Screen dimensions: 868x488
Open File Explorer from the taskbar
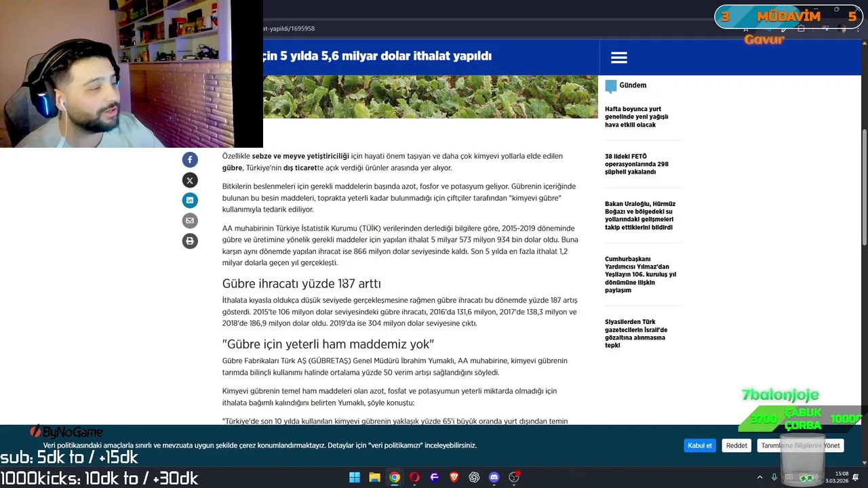(x=374, y=477)
